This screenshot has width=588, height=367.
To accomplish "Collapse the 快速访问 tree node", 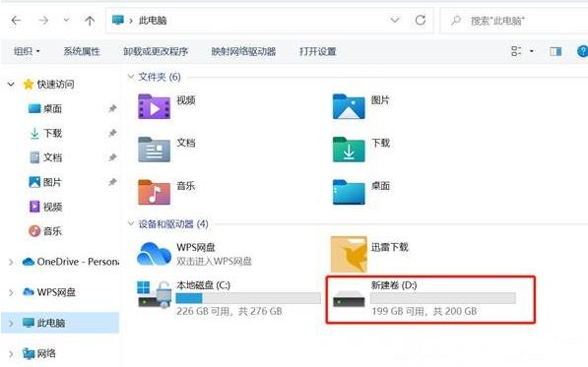I will click(x=11, y=85).
